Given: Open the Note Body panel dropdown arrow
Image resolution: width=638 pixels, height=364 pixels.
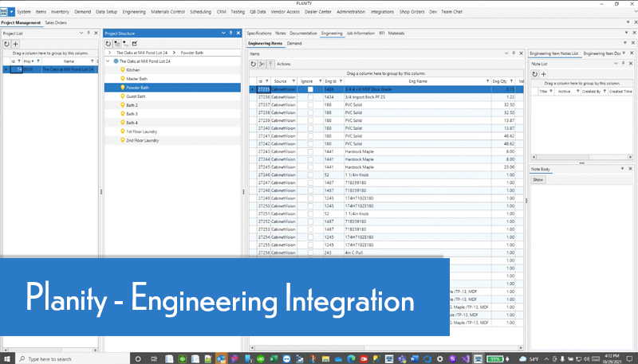Looking at the screenshot, I should click(x=622, y=169).
